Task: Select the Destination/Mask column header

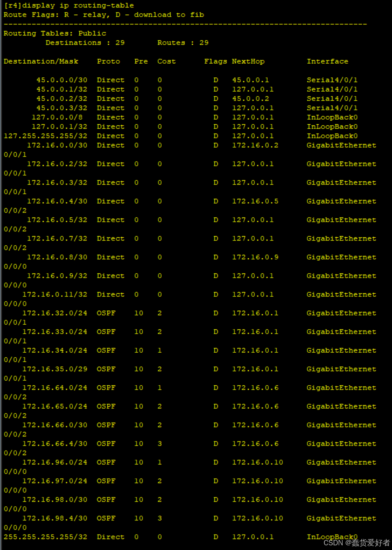Action: tap(41, 61)
